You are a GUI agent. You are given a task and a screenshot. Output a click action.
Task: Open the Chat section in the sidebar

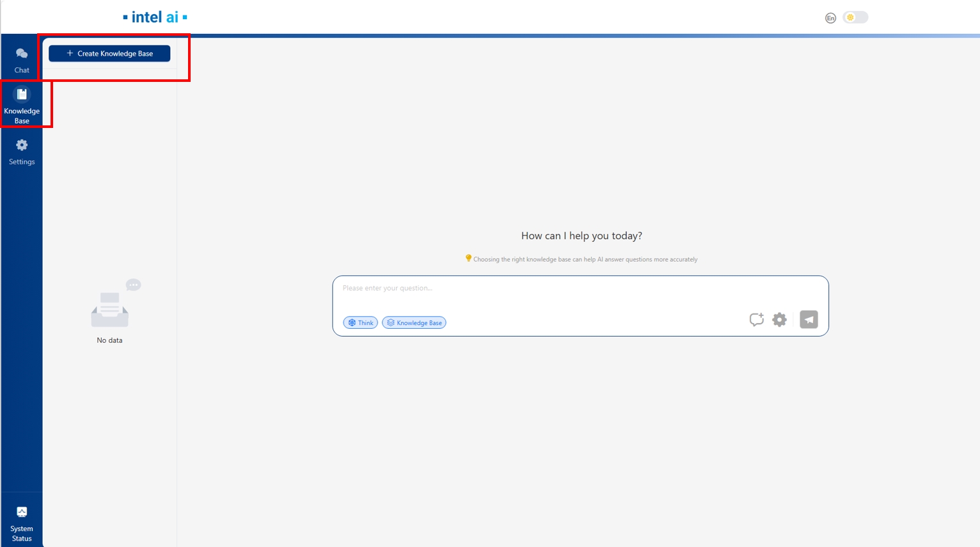click(x=22, y=59)
